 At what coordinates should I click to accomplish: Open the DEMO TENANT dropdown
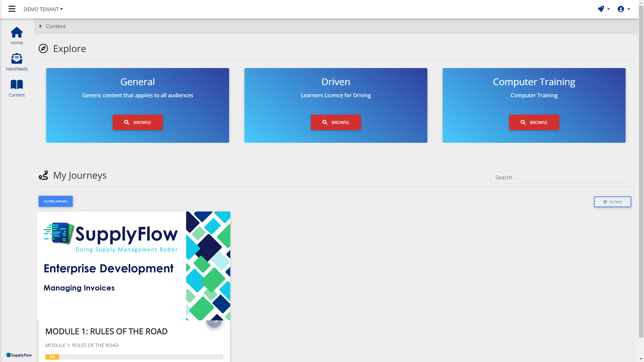click(x=43, y=9)
